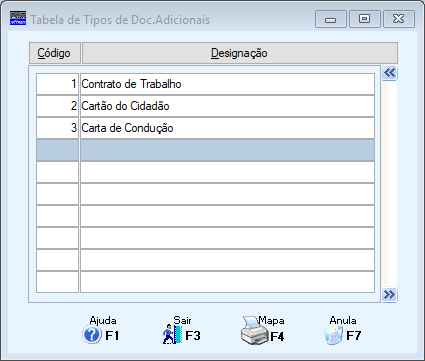Maximize the Tabela de Tipos window

(365, 19)
